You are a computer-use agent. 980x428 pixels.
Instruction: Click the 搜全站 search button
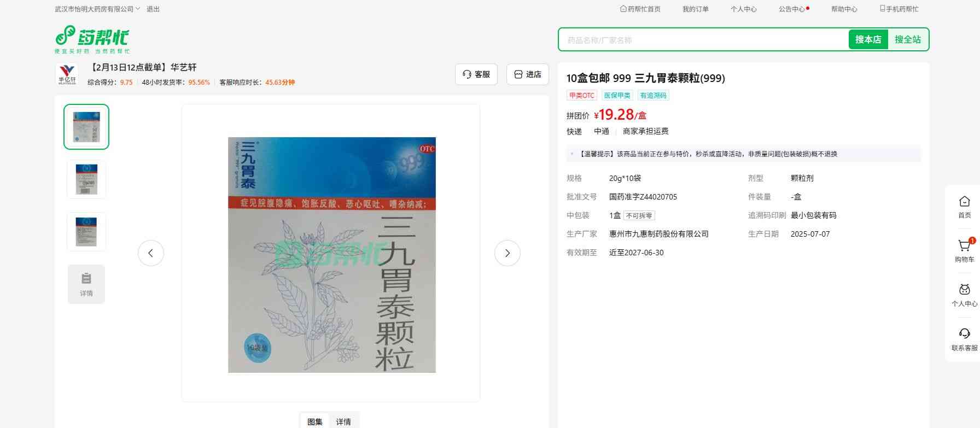pyautogui.click(x=907, y=39)
